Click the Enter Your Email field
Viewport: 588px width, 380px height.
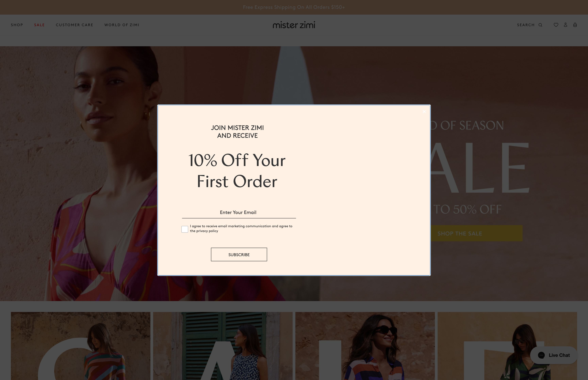[x=239, y=212]
